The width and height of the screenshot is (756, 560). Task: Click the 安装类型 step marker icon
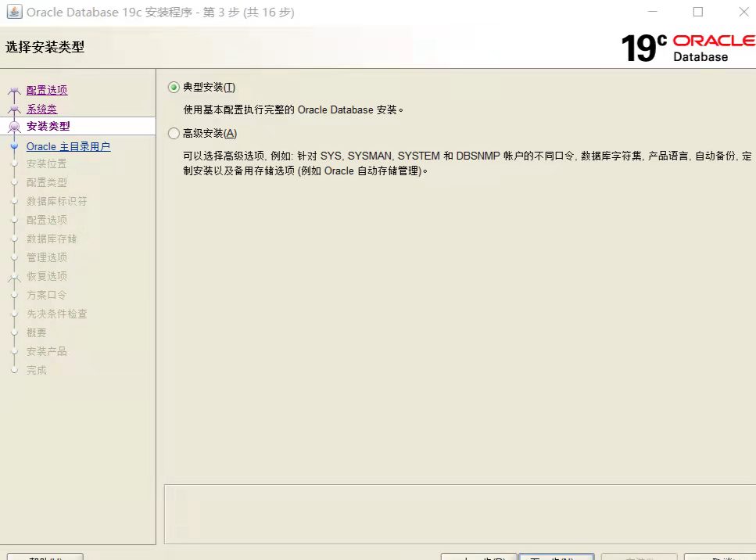pos(15,127)
